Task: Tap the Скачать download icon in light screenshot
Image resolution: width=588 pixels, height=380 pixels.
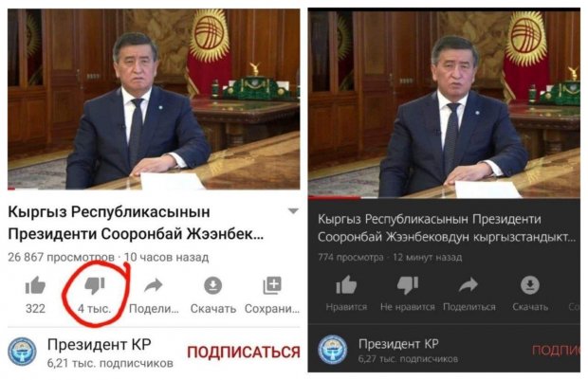Action: tap(212, 285)
